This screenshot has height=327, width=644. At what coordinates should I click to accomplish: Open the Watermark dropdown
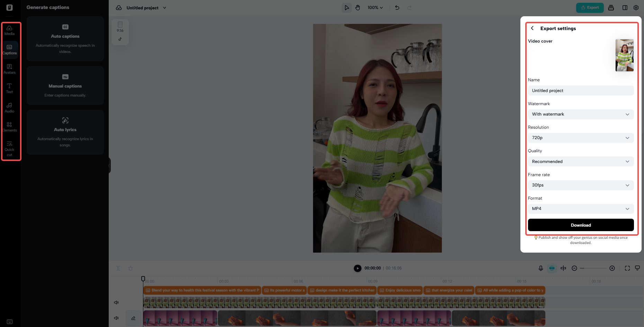point(581,114)
